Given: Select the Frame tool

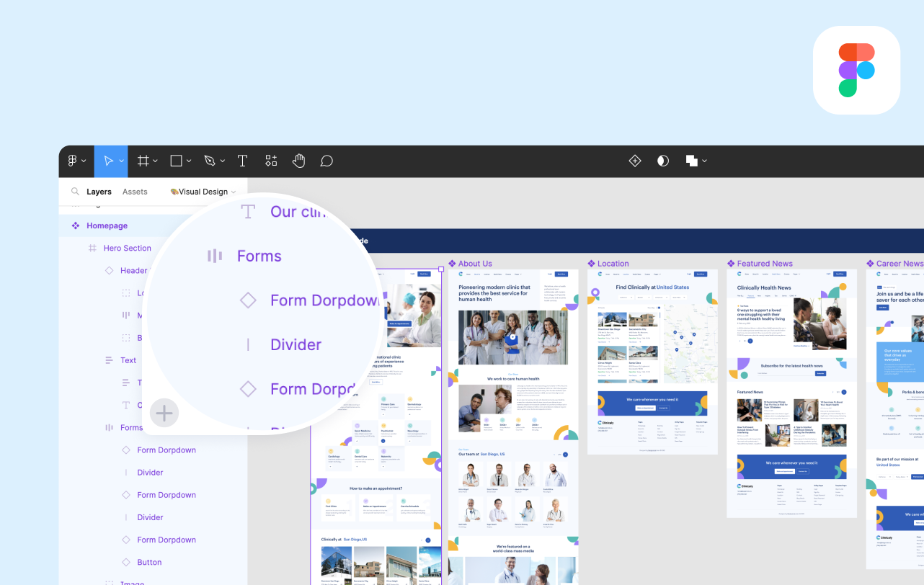Looking at the screenshot, I should tap(143, 161).
